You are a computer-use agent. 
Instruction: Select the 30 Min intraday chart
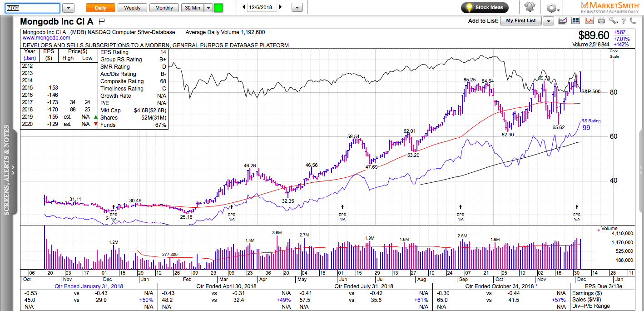(x=192, y=8)
